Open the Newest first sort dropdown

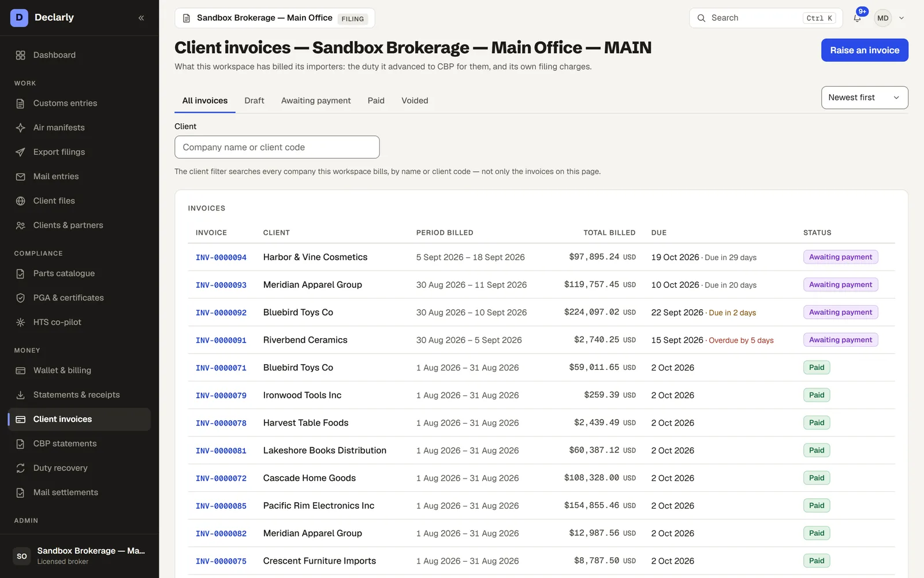pyautogui.click(x=865, y=98)
